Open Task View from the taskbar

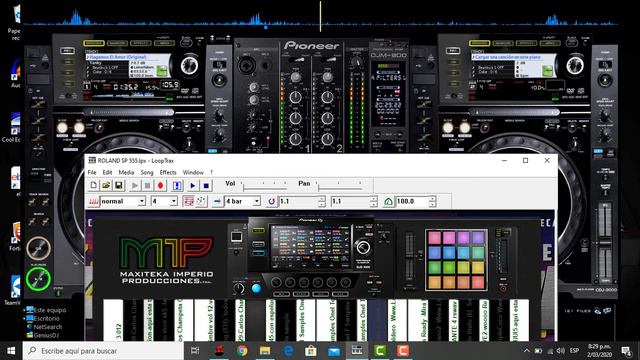point(195,351)
